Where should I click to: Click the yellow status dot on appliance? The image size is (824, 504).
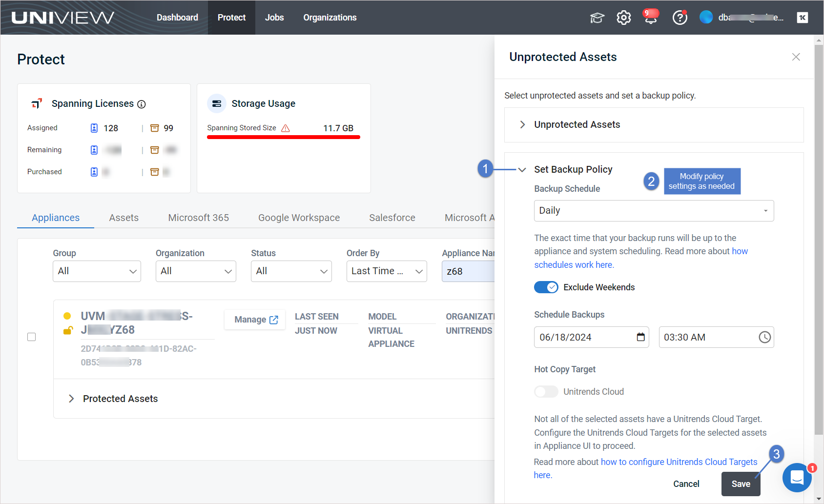click(x=67, y=316)
